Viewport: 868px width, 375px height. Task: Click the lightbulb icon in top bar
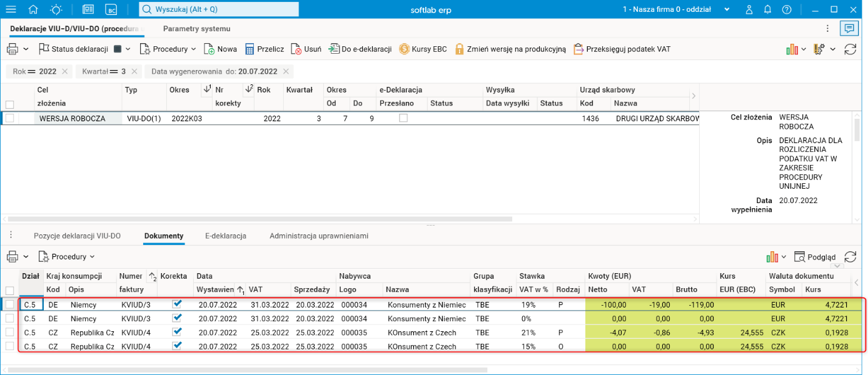pyautogui.click(x=56, y=9)
